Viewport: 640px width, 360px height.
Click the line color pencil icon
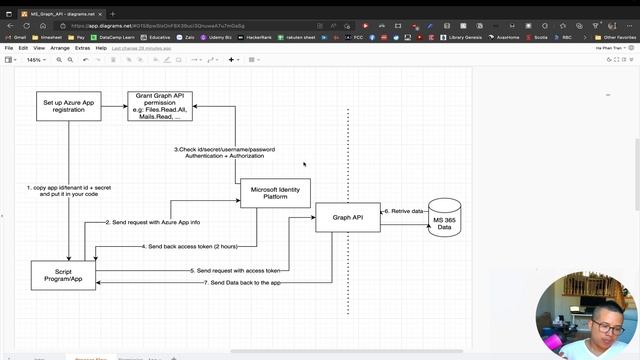[x=167, y=60]
